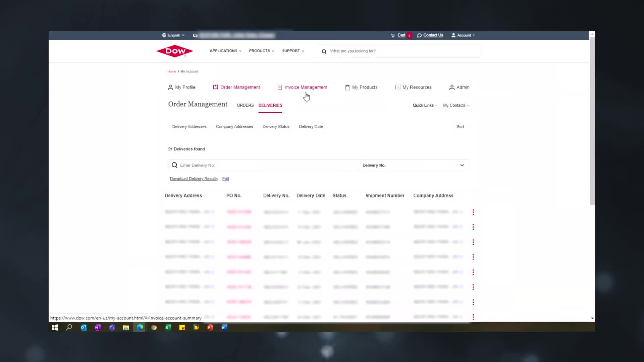
Task: Expand the English language selector
Action: click(173, 35)
